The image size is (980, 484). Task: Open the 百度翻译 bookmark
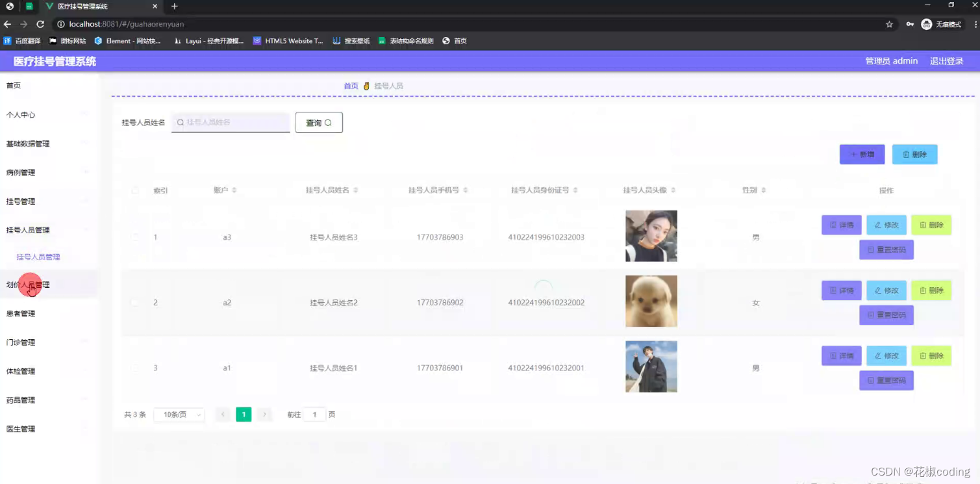click(22, 40)
